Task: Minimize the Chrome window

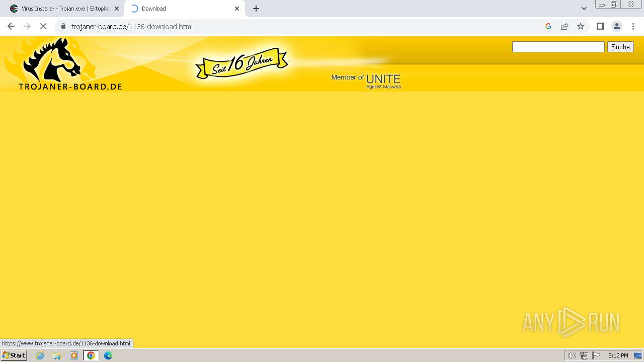Action: coord(602,5)
